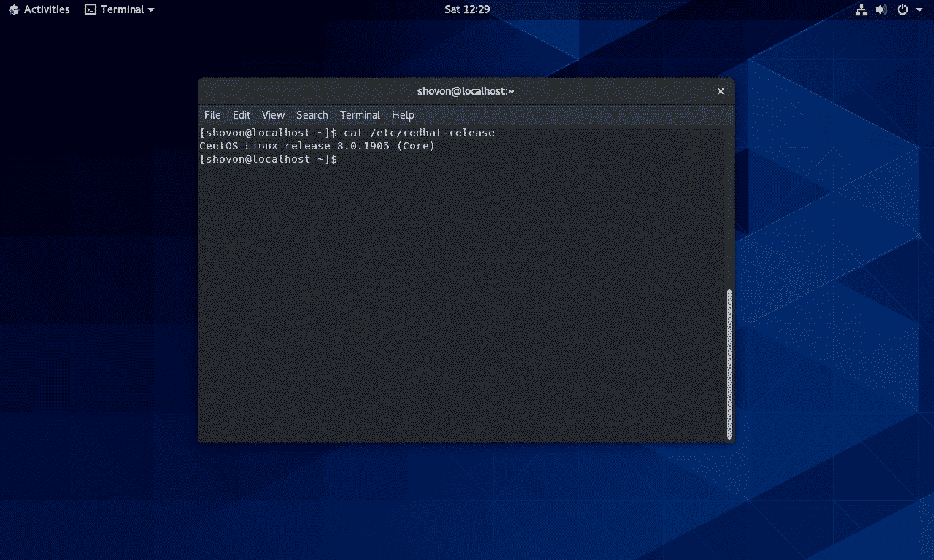Click the Activities logo icon in top bar
The height and width of the screenshot is (560, 934).
tap(14, 9)
